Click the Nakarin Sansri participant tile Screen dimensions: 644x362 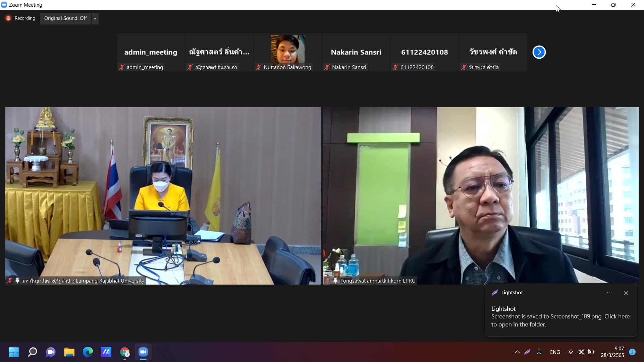[356, 52]
